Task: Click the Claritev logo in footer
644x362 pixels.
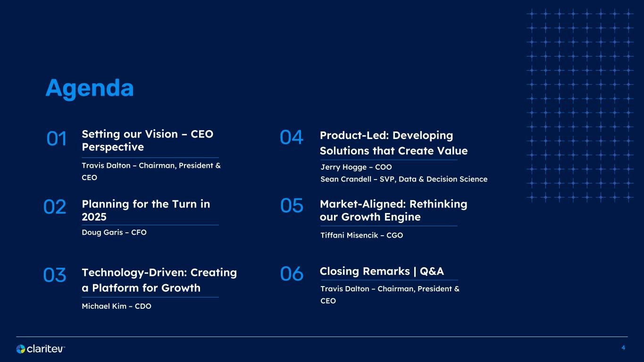Action: point(41,349)
